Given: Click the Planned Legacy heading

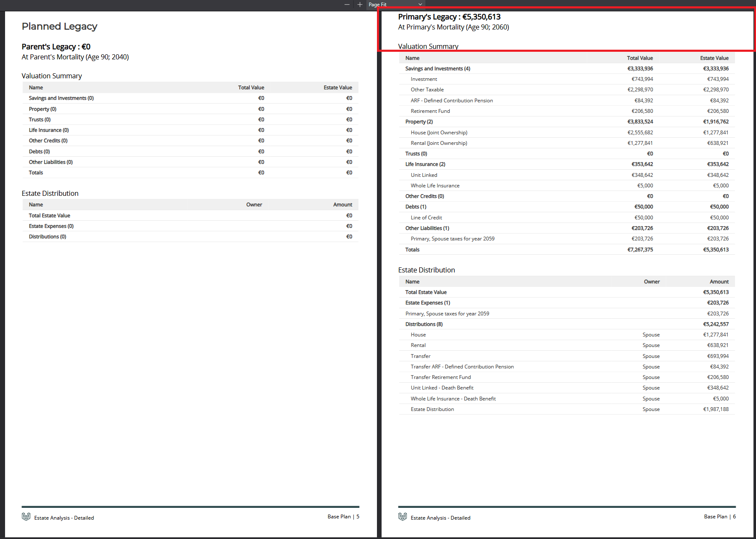Looking at the screenshot, I should [59, 26].
